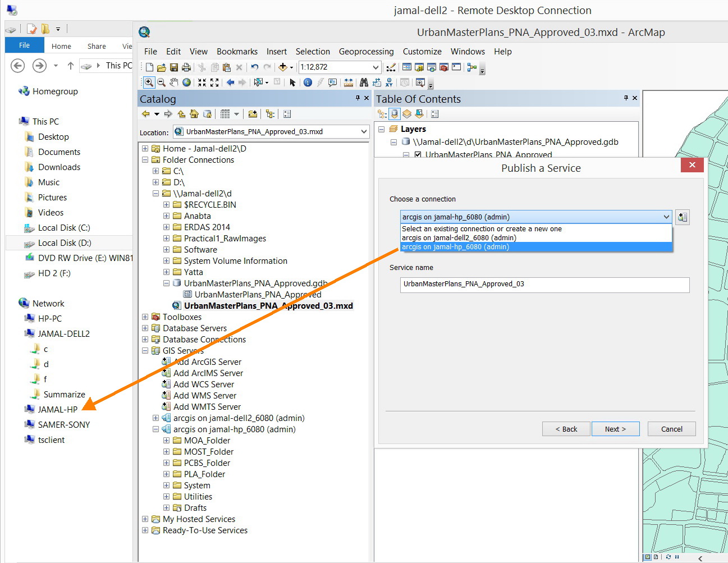This screenshot has width=728, height=563.
Task: Select the Pan hand tool
Action: (x=174, y=83)
